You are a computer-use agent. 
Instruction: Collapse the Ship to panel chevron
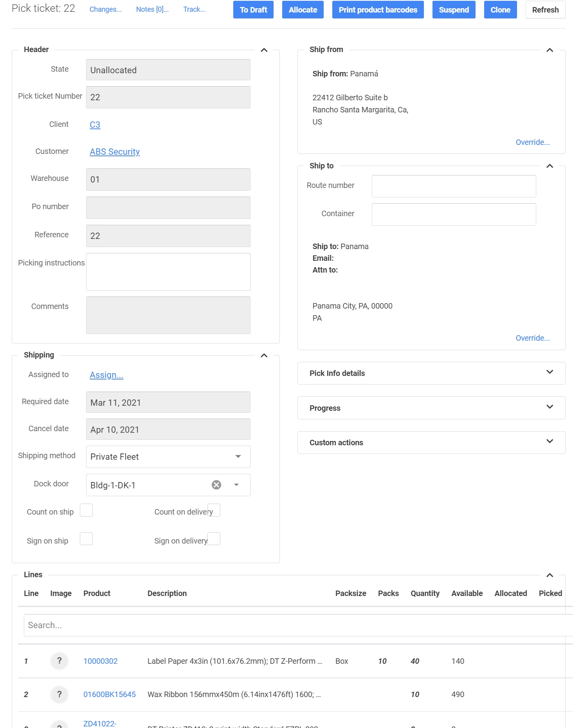[x=550, y=166]
